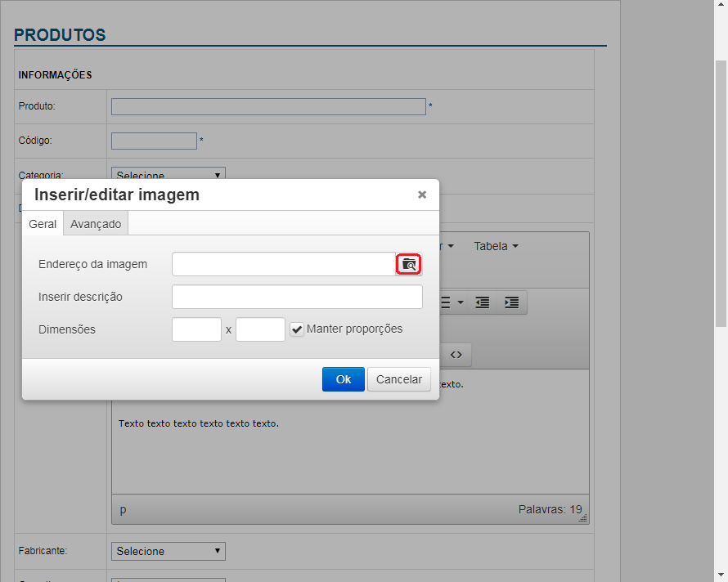Select the Geral tab
728x582 pixels.
(x=43, y=224)
